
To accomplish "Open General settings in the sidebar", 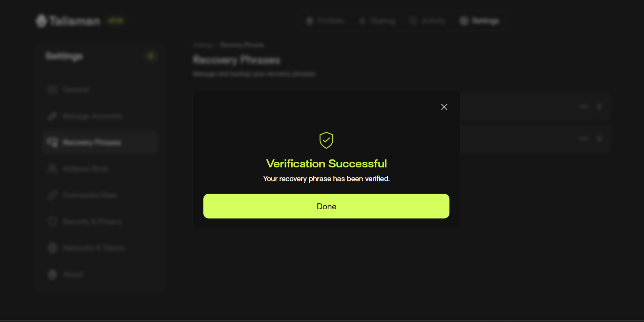I will click(75, 89).
